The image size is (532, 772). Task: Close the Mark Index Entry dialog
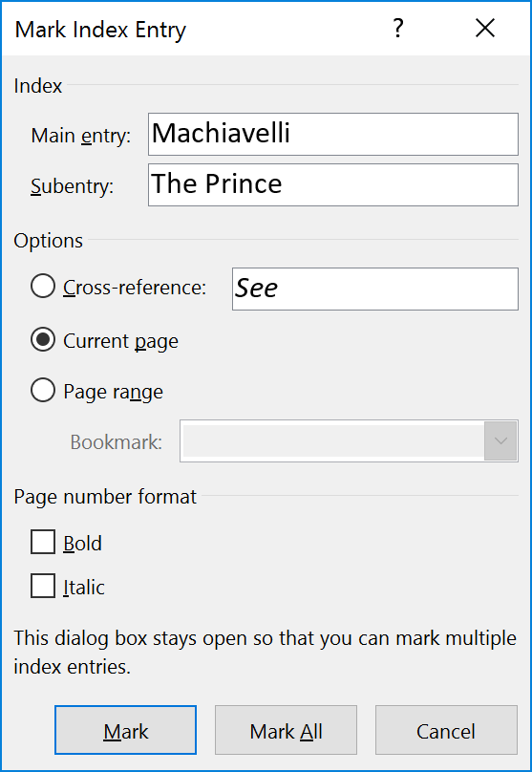click(x=485, y=29)
